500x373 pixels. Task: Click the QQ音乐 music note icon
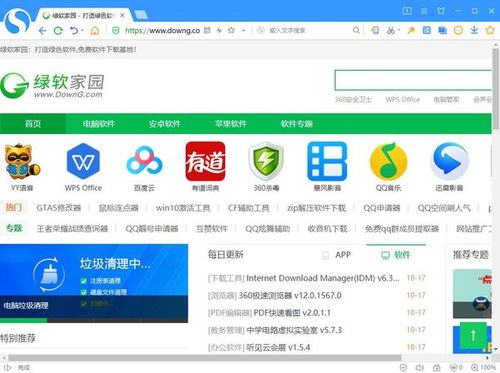(x=388, y=161)
